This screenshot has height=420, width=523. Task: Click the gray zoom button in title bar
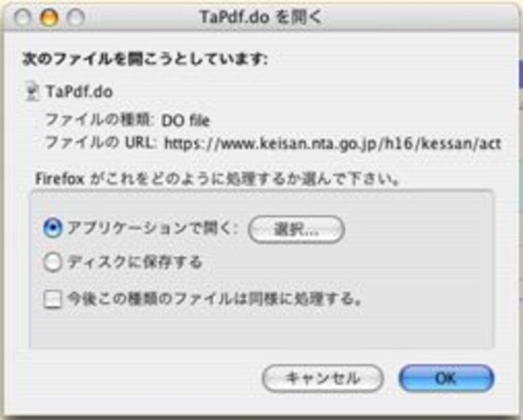(x=76, y=17)
